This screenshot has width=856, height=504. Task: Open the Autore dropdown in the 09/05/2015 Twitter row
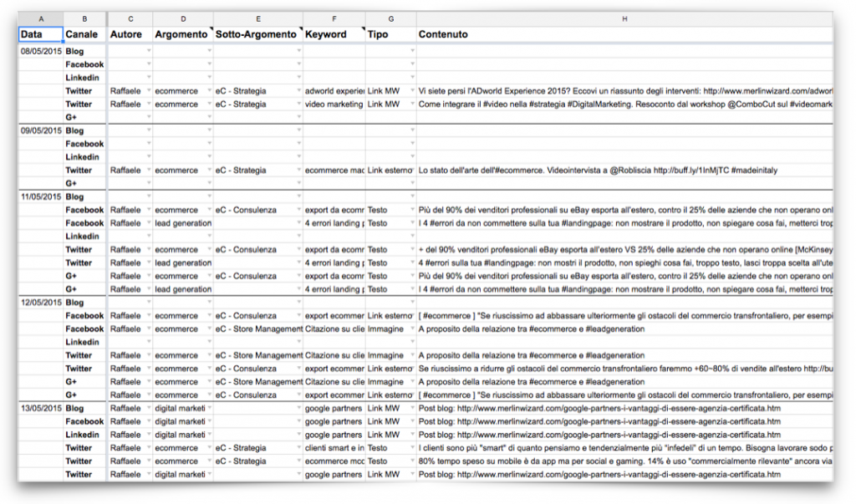pos(148,171)
